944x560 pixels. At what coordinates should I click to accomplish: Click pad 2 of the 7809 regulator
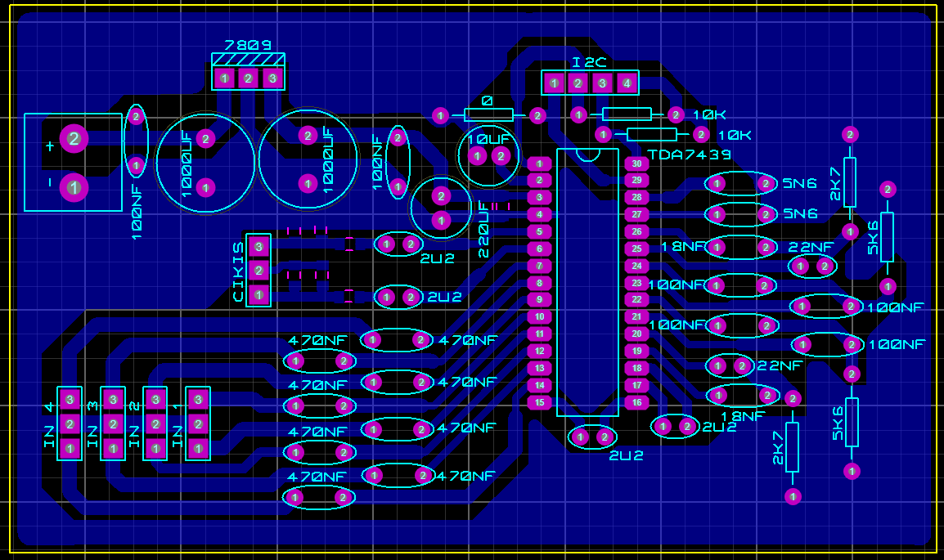pos(248,78)
